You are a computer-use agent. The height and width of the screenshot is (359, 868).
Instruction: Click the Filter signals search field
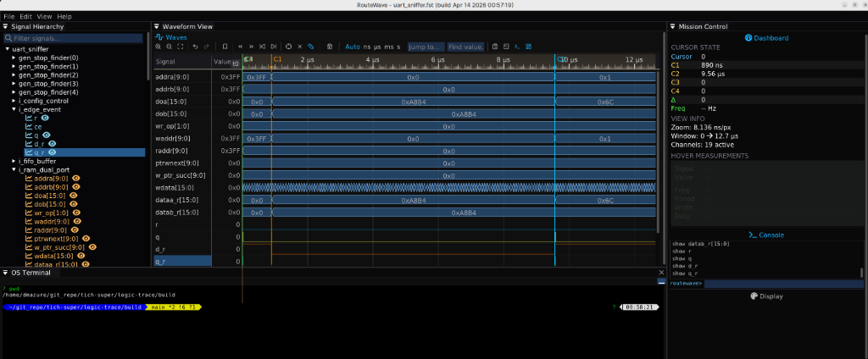click(x=73, y=38)
